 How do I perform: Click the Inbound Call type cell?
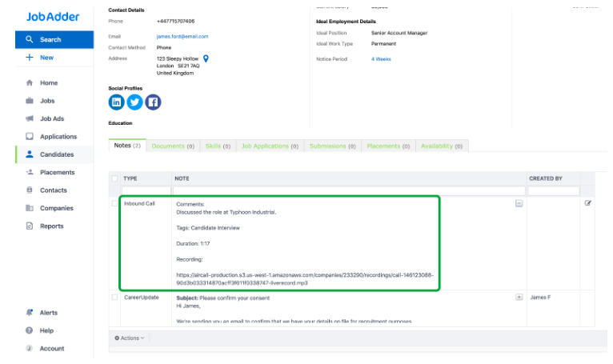click(139, 203)
